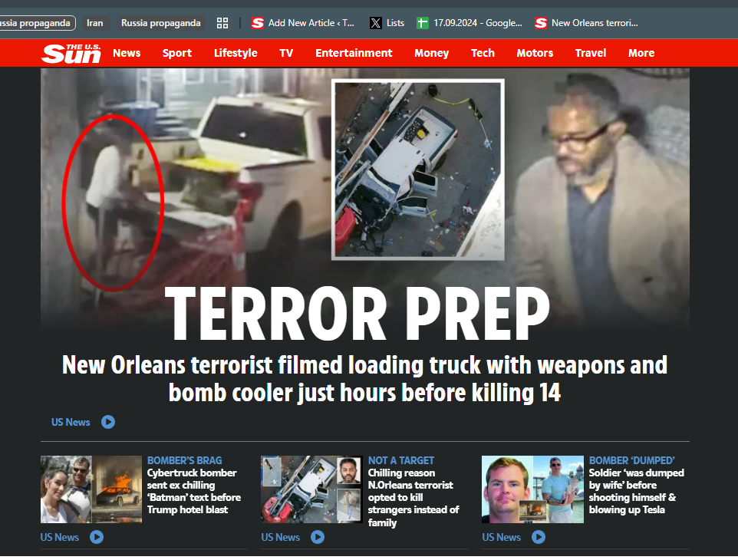Click US News under Bomber 'Dumped' story

(501, 537)
